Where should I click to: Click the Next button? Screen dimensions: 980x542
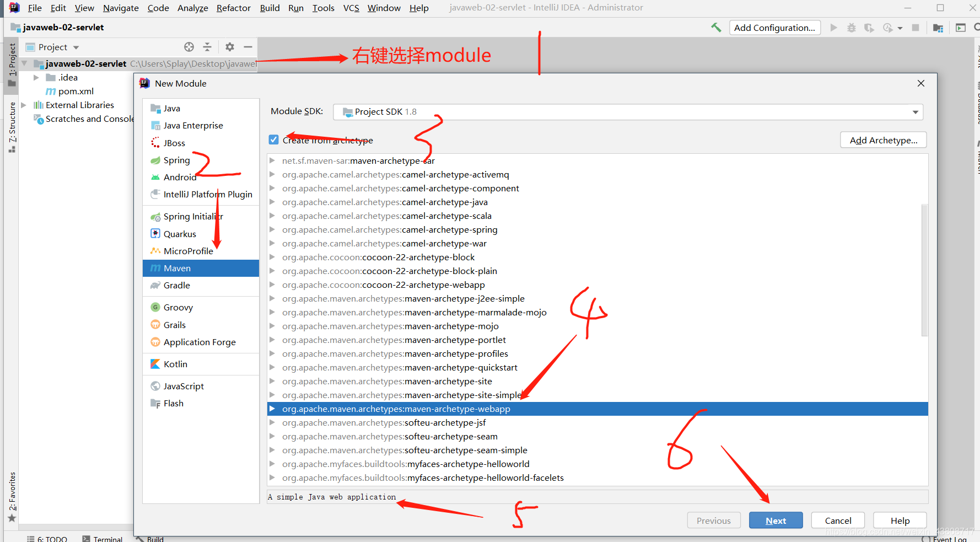[x=776, y=520]
